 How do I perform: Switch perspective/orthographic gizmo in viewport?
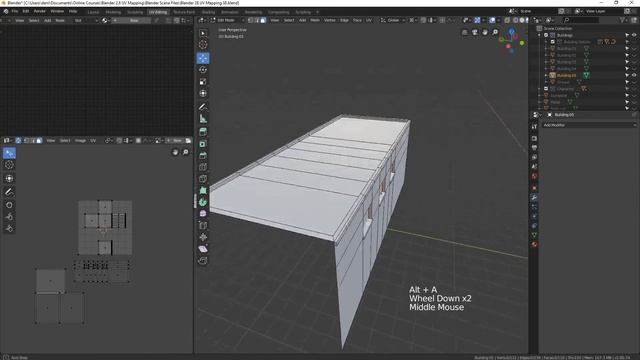click(464, 32)
